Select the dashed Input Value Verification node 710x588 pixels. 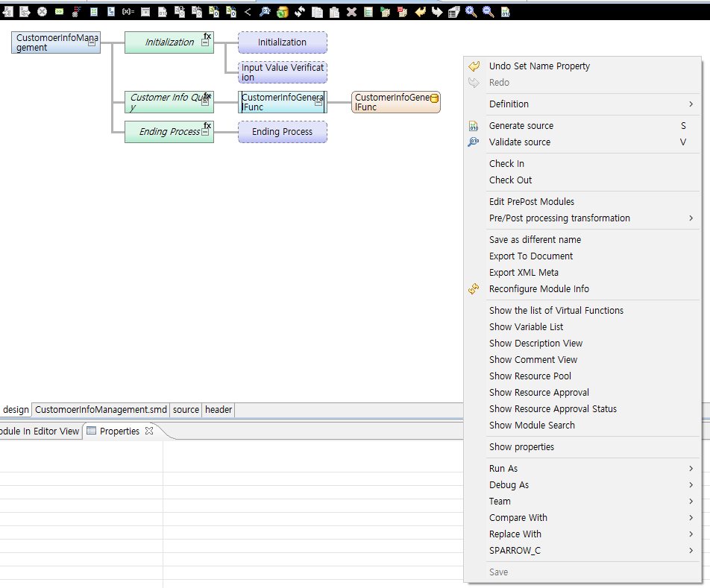point(283,72)
